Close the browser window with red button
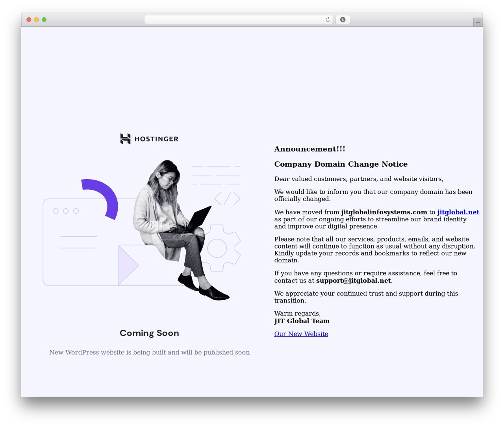 click(x=29, y=20)
